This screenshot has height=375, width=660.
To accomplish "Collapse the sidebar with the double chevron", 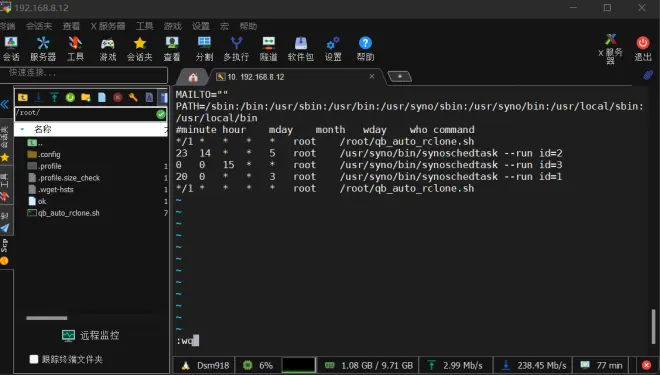I will pos(5,104).
